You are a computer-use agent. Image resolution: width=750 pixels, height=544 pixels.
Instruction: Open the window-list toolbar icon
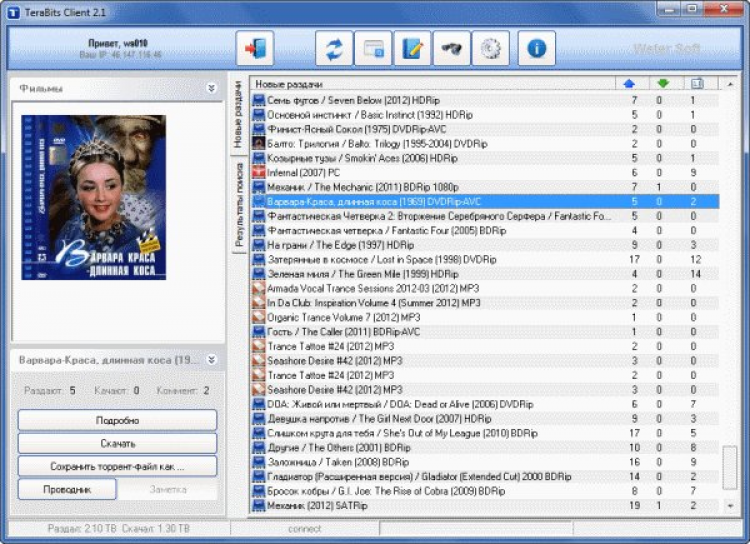[x=373, y=48]
